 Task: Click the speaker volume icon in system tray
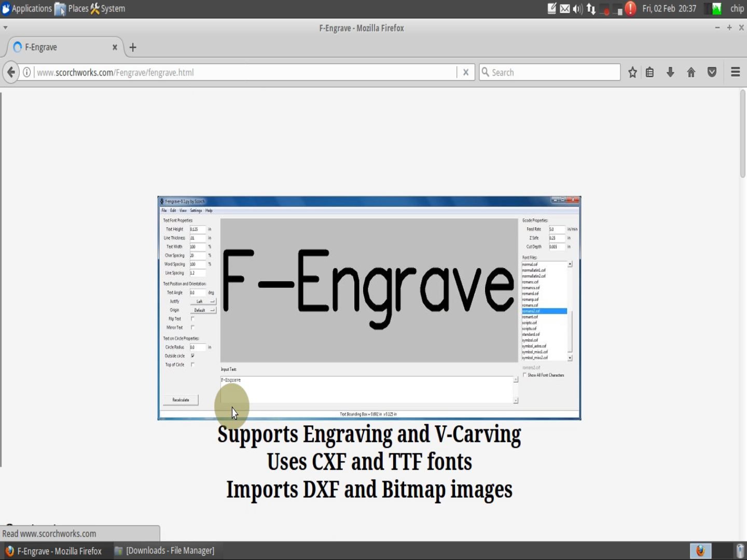[577, 8]
